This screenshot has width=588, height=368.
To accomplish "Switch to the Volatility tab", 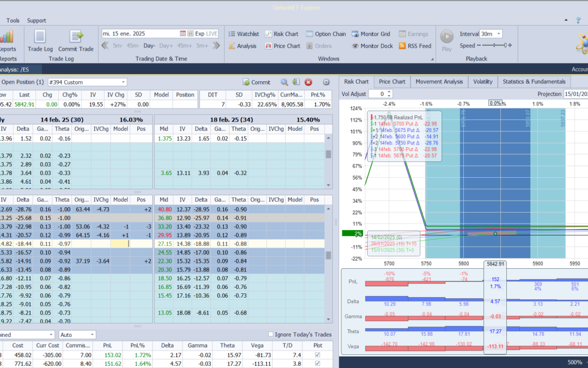I will (482, 82).
